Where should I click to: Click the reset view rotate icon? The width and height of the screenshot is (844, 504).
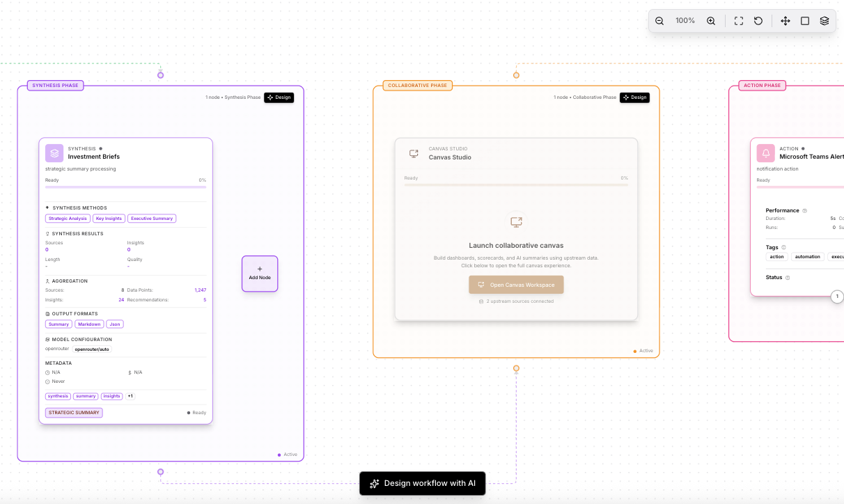[758, 21]
